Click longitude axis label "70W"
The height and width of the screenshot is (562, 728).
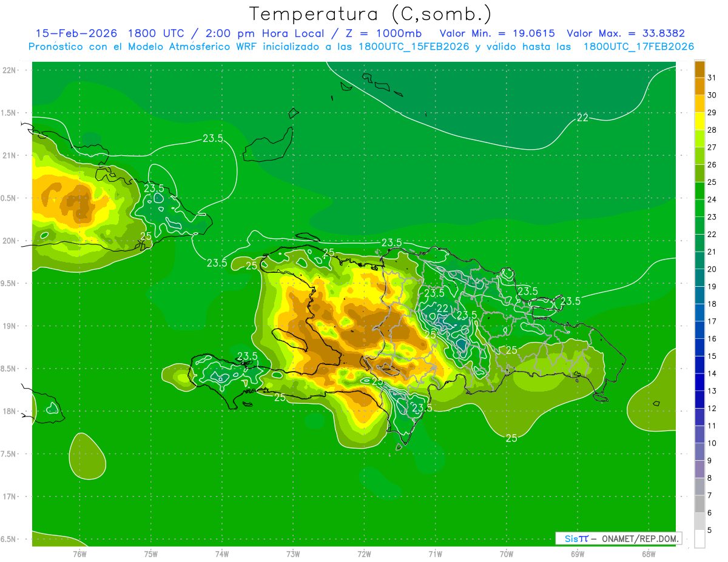coord(507,554)
